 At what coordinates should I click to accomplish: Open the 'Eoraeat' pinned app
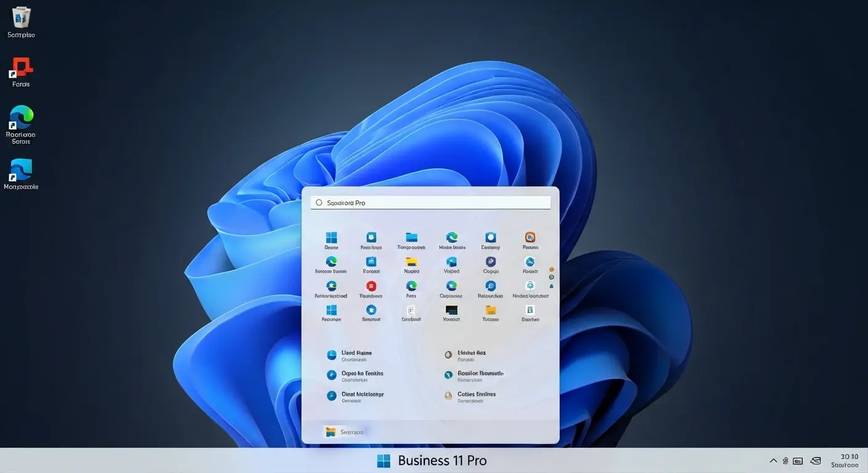(371, 265)
